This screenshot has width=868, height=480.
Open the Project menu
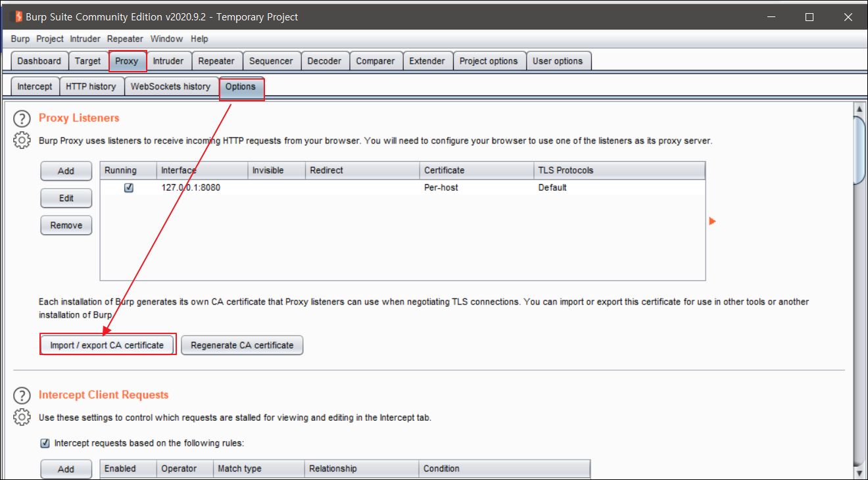[x=50, y=39]
